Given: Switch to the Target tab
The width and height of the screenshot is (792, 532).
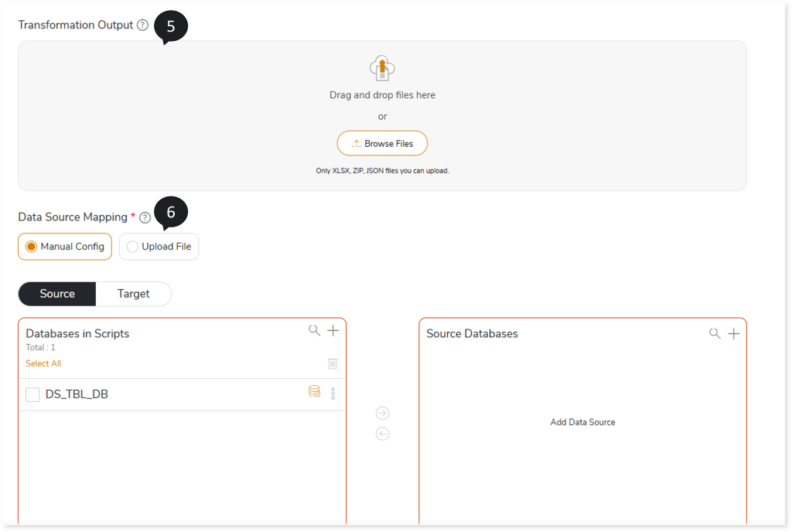Looking at the screenshot, I should coord(133,294).
